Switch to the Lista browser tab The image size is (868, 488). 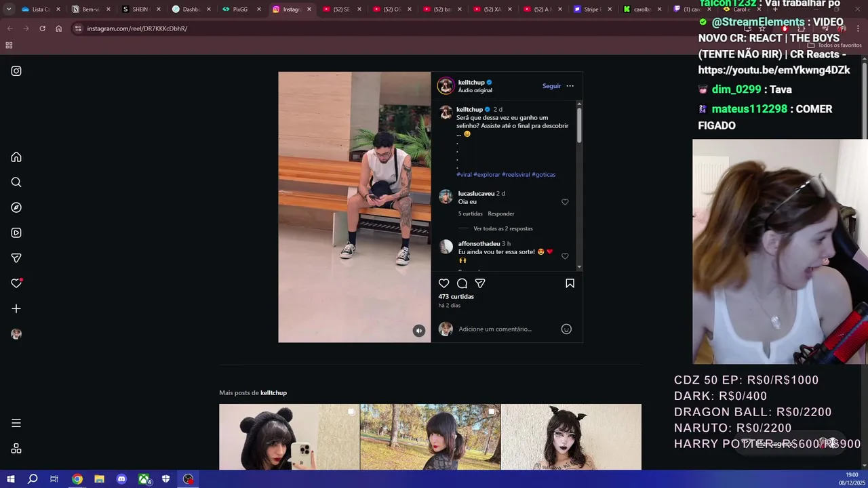click(41, 9)
